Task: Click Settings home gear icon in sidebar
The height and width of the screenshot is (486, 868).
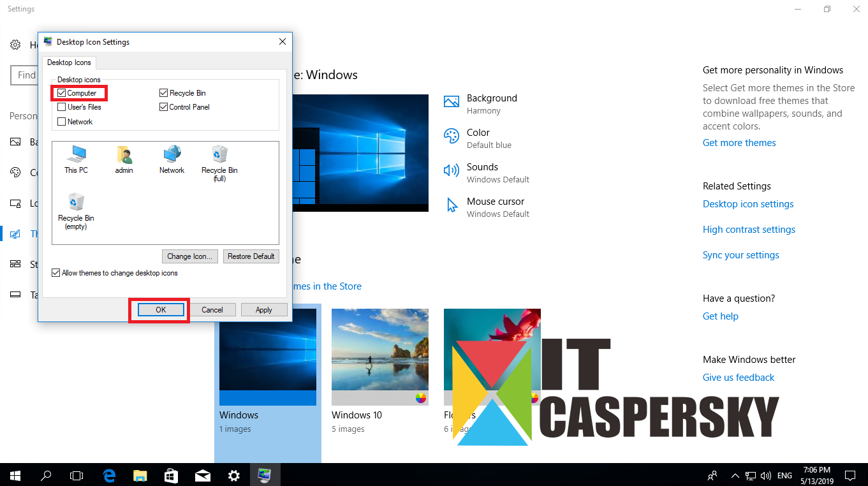Action: pos(15,45)
